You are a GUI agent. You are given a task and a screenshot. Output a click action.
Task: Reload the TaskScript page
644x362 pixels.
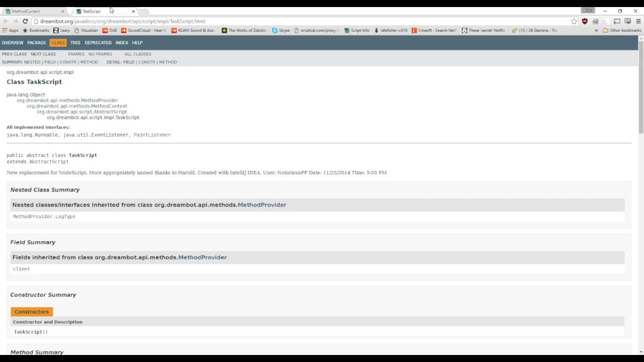click(x=26, y=21)
